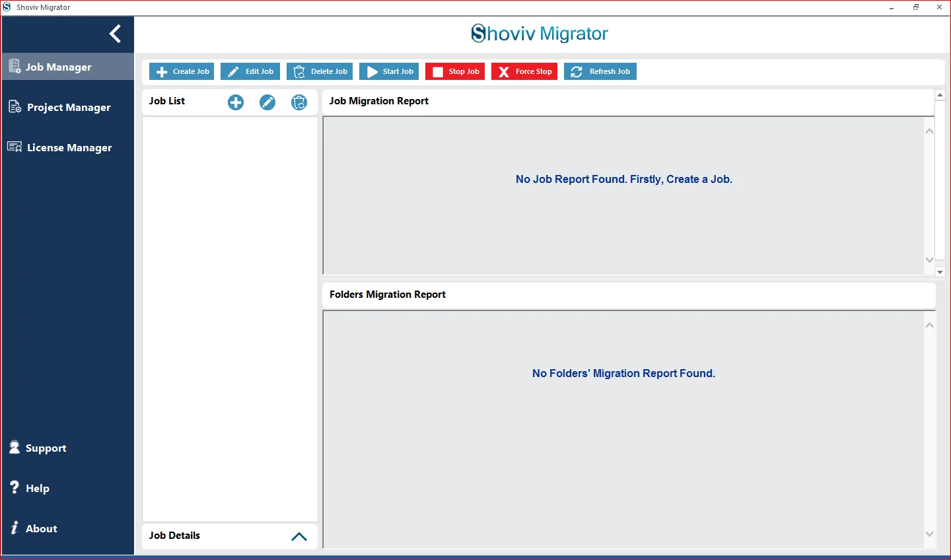The width and height of the screenshot is (951, 560).
Task: Open the Support page
Action: [67, 448]
